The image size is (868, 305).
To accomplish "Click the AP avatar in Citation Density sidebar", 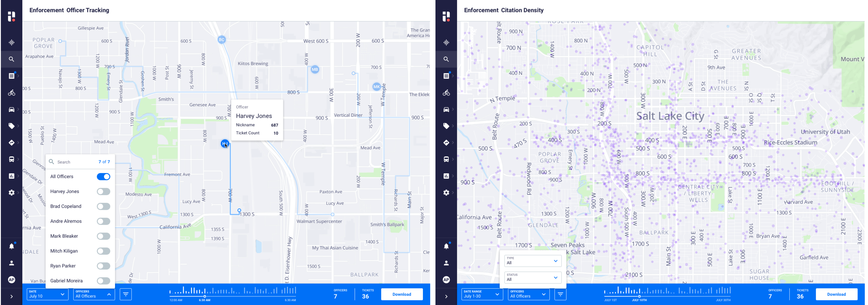I will pos(446,280).
